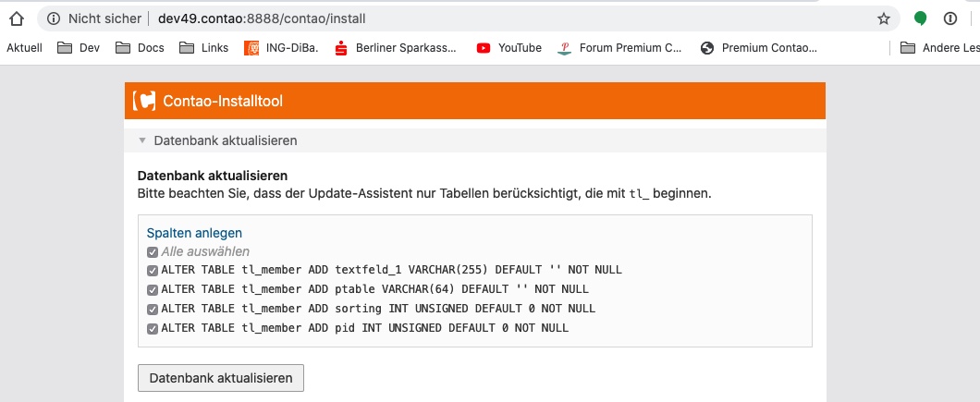980x402 pixels.
Task: Click the 'Datenbank aktualisieren' button
Action: [220, 378]
